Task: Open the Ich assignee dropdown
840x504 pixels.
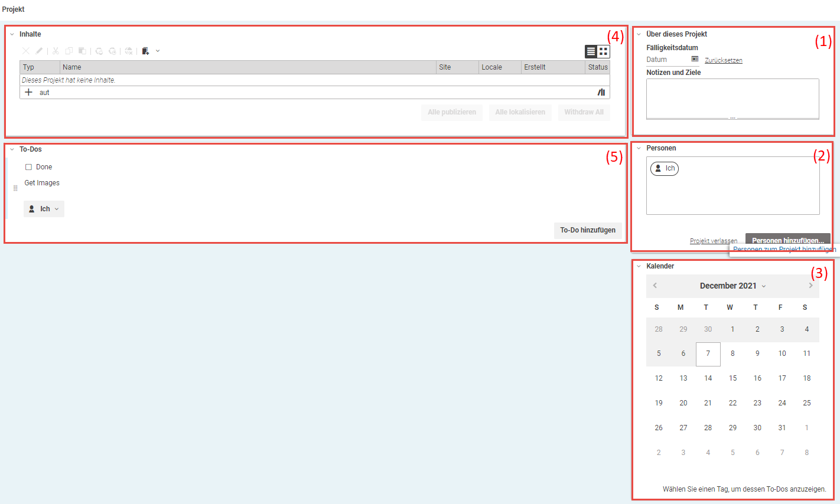Action: tap(44, 209)
